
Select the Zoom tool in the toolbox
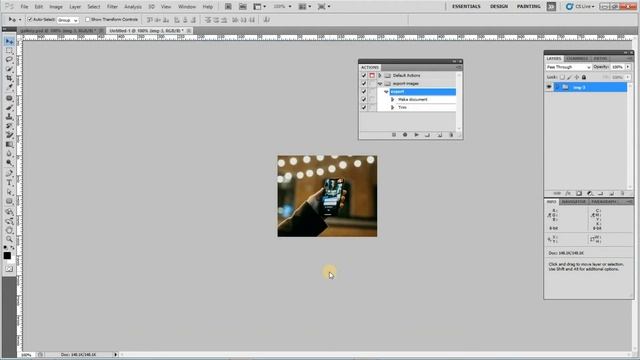9,239
